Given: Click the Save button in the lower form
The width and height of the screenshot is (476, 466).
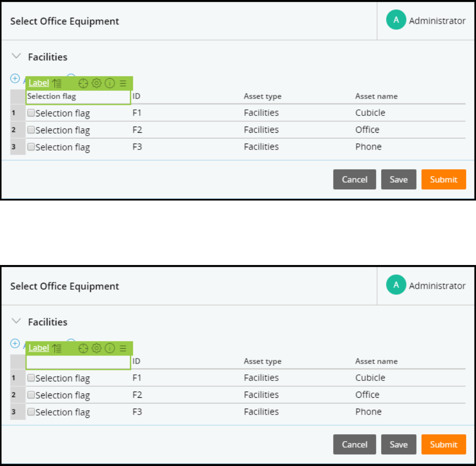Looking at the screenshot, I should (x=398, y=444).
